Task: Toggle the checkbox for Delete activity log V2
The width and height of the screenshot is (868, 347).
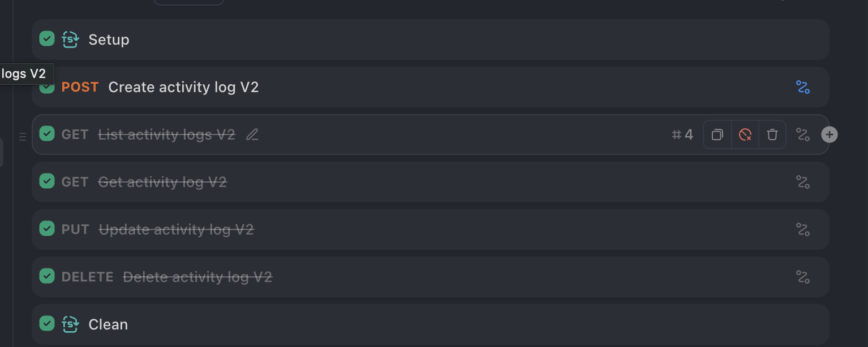Action: 47,276
